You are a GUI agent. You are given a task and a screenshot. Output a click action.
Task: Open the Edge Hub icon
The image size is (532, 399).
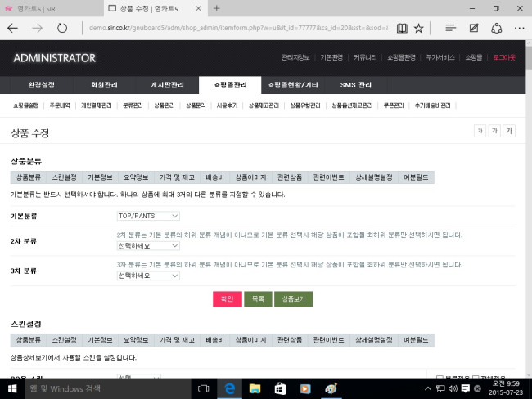451,28
